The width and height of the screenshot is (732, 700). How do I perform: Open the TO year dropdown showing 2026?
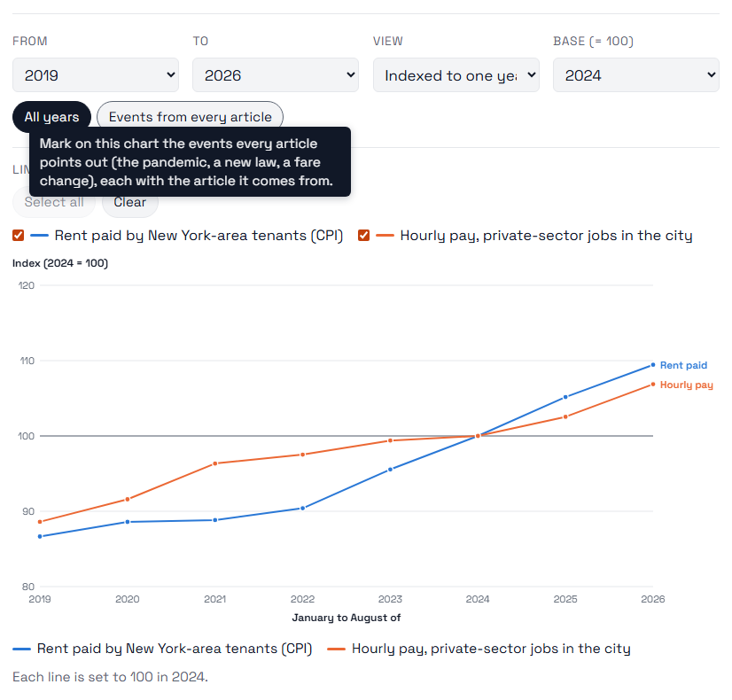276,75
